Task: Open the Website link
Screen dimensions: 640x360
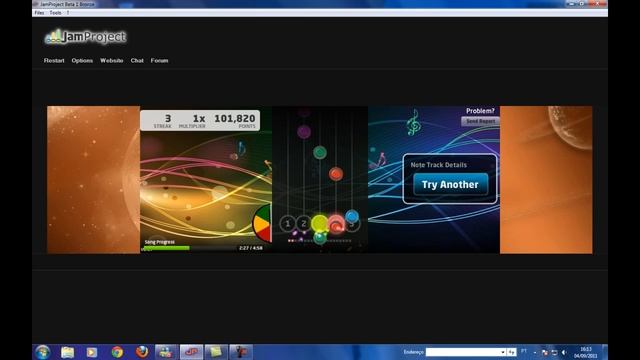Action: pos(111,60)
